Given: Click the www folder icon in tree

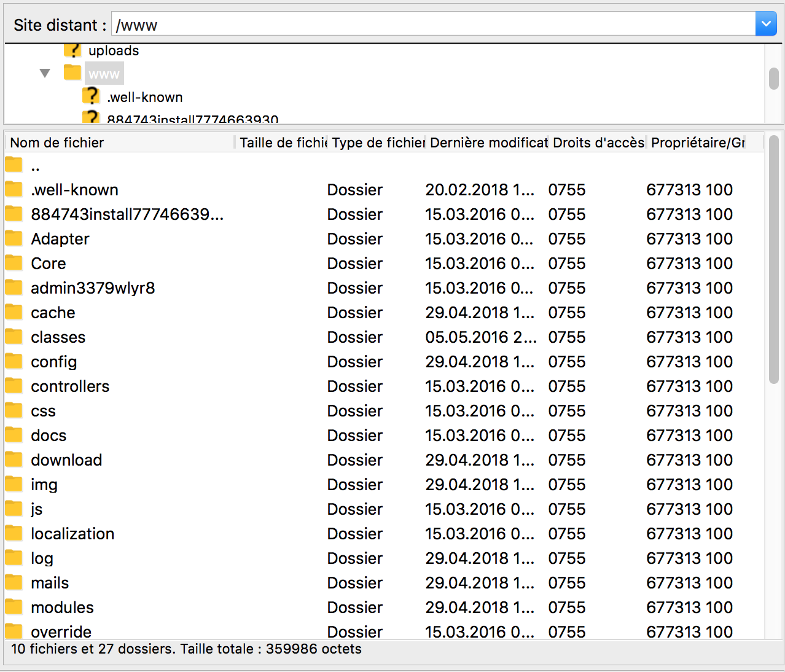Looking at the screenshot, I should tap(72, 73).
